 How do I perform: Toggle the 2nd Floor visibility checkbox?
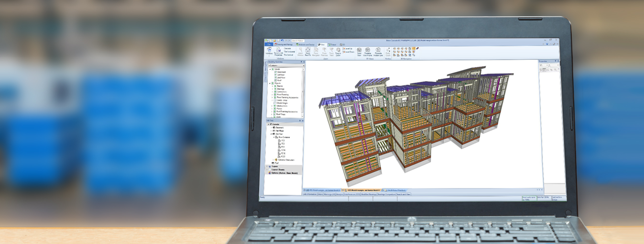pos(275,78)
